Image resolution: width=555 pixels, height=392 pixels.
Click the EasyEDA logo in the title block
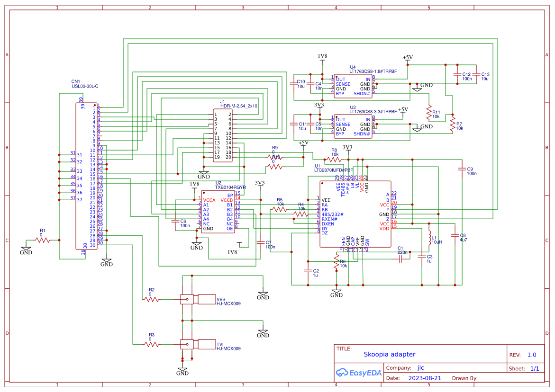[x=358, y=373]
